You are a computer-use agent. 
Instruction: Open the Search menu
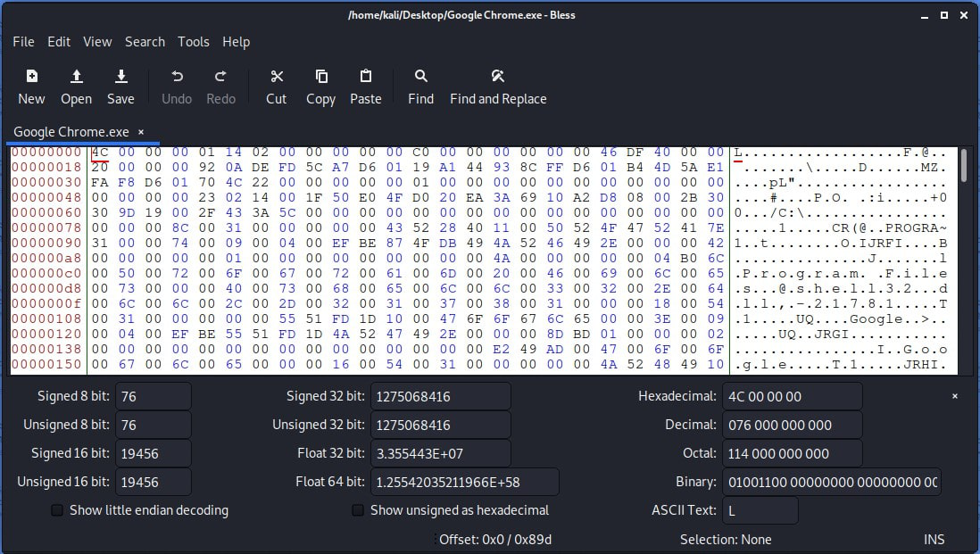pos(145,42)
